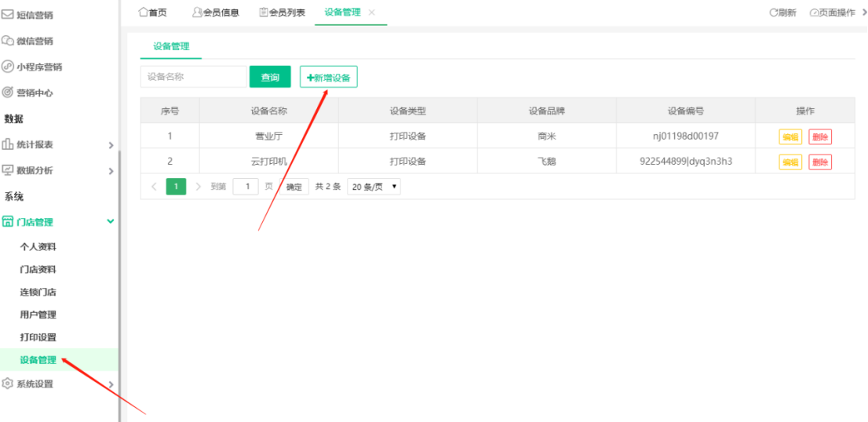868x422 pixels.
Task: Click the 新增设备 add device button
Action: click(x=328, y=77)
